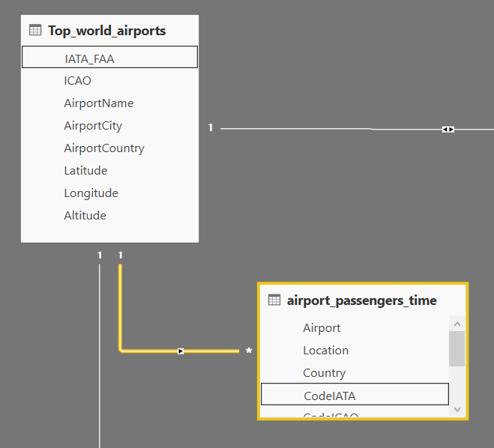494x448 pixels.
Task: Click the airport_passengers_time table icon
Action: point(274,300)
